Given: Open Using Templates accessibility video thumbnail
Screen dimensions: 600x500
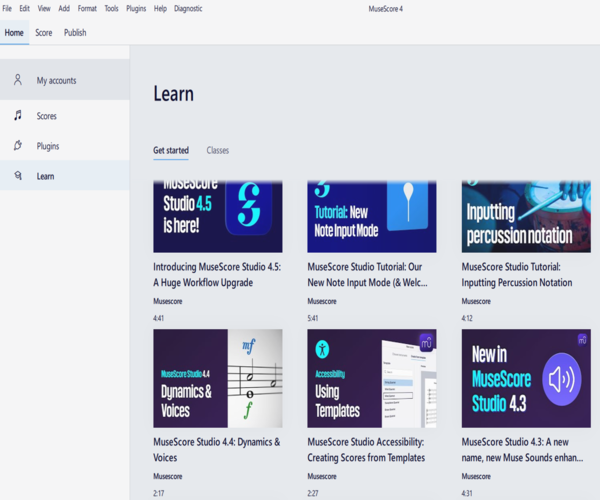Looking at the screenshot, I should (371, 378).
